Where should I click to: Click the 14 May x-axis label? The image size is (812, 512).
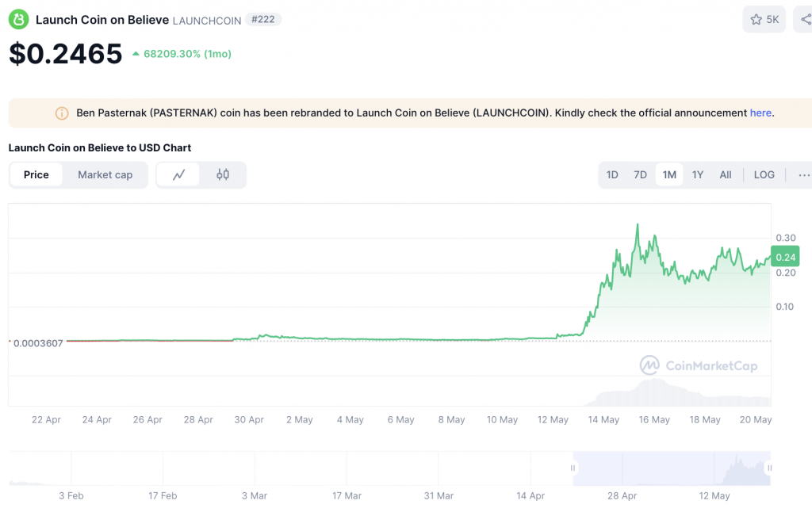[603, 419]
